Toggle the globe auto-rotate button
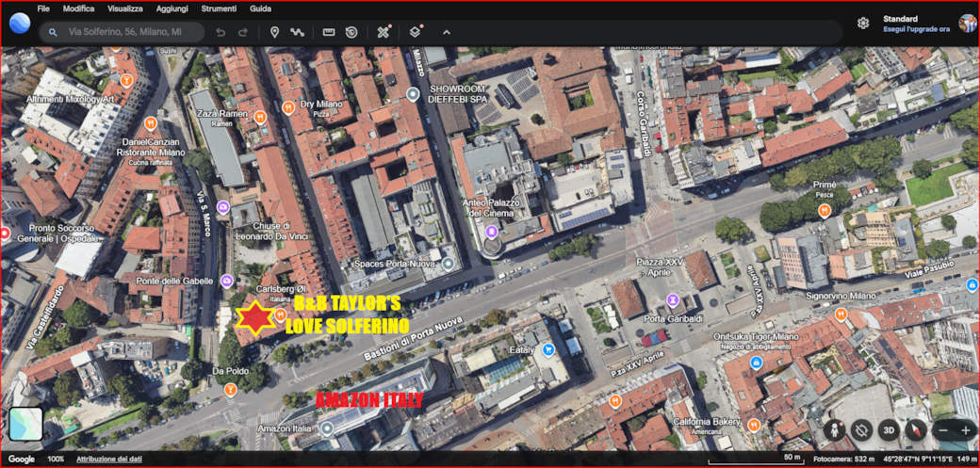The width and height of the screenshot is (980, 468). pos(861,430)
